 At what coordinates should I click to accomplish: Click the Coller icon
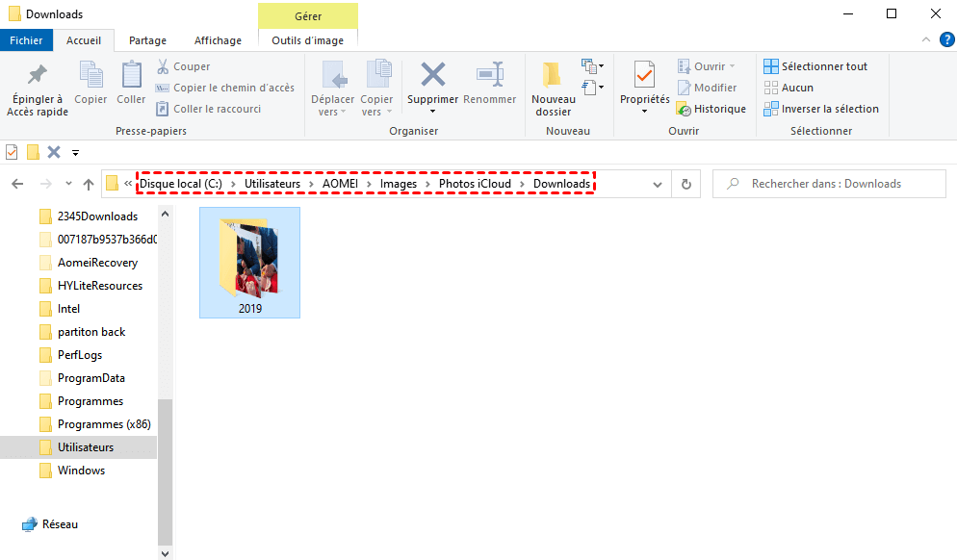[x=130, y=88]
